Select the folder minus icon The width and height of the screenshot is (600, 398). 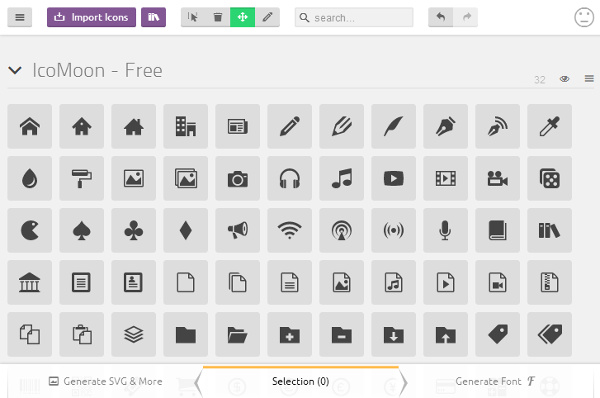(342, 334)
